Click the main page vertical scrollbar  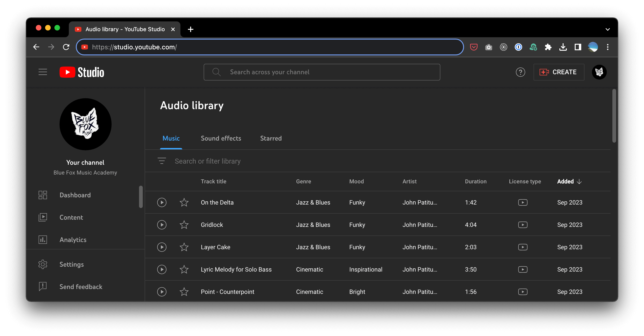coord(614,116)
